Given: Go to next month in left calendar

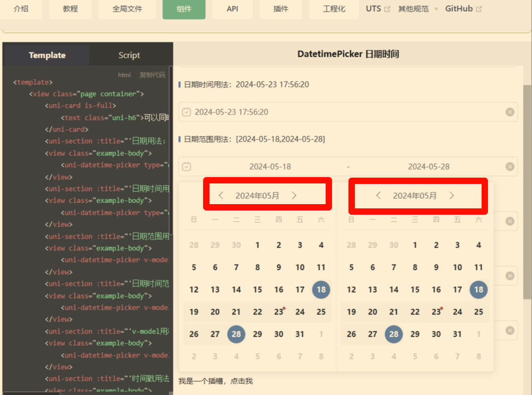Looking at the screenshot, I should click(x=294, y=196).
